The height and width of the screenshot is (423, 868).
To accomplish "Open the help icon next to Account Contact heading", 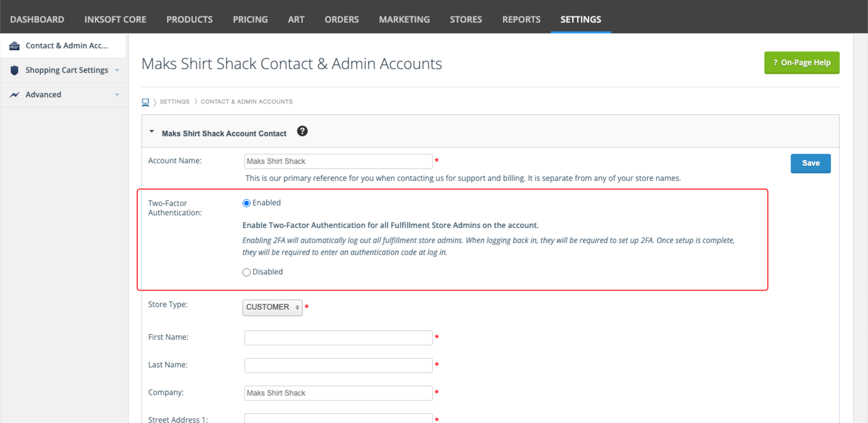I will tap(302, 132).
